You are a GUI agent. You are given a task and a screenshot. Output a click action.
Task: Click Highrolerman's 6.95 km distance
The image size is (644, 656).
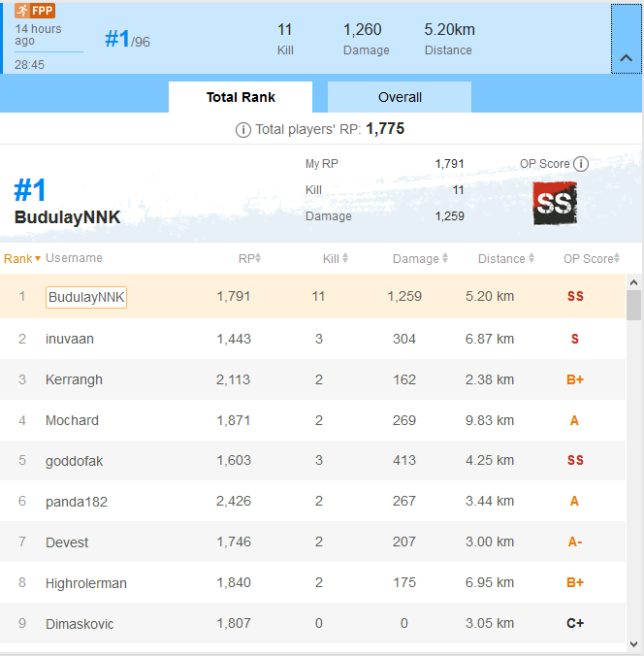490,582
